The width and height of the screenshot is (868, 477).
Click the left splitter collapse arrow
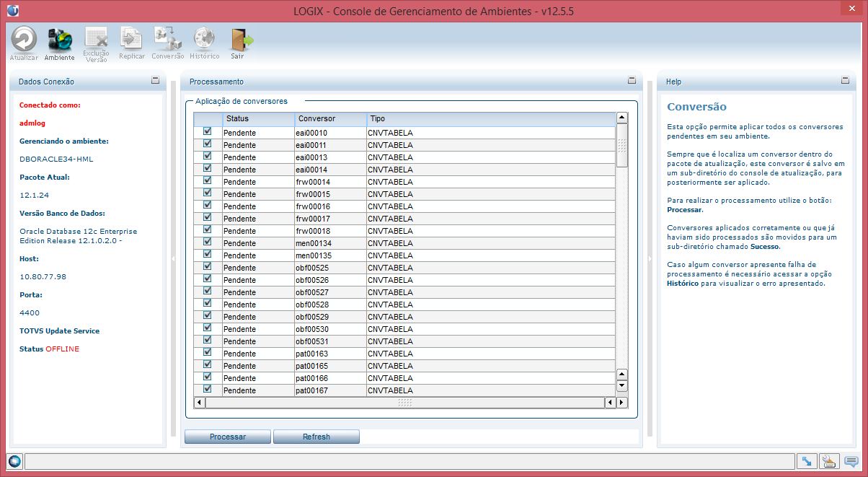click(x=173, y=258)
